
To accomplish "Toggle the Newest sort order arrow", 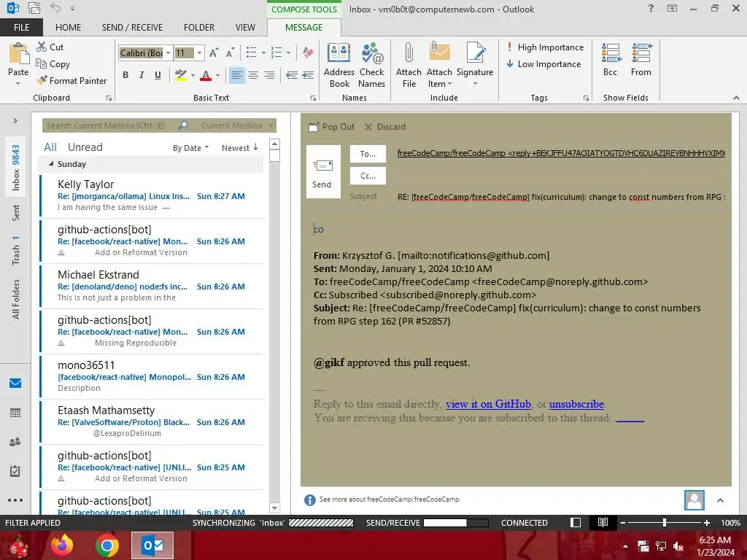I will (x=256, y=147).
